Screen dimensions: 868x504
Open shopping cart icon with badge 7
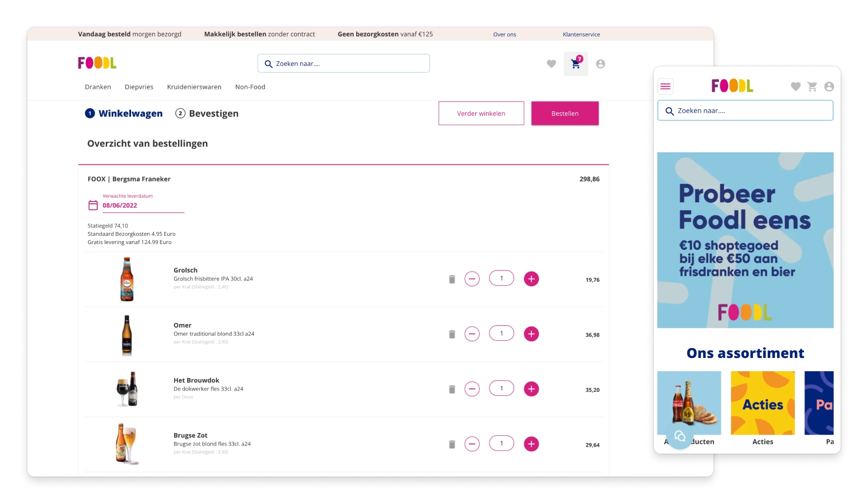pyautogui.click(x=576, y=64)
